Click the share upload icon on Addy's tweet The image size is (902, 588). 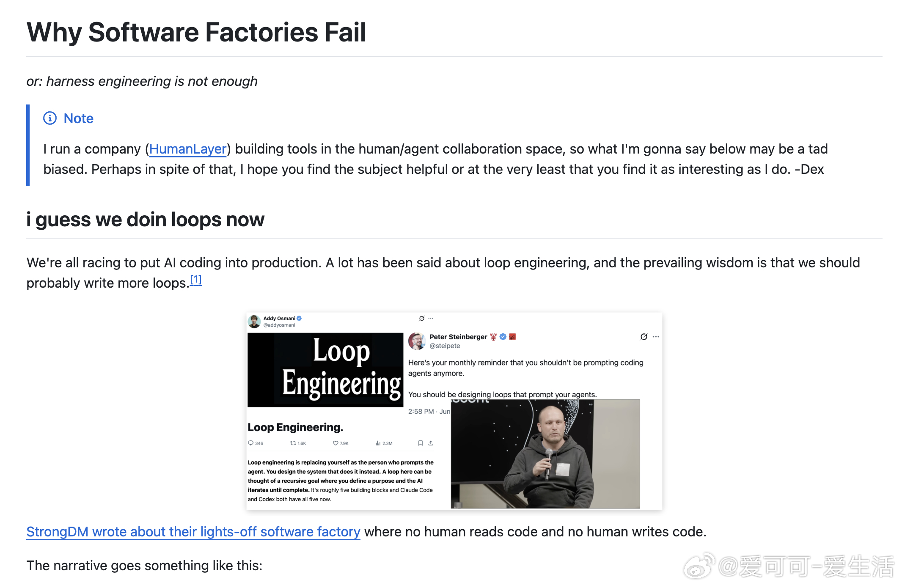click(431, 443)
